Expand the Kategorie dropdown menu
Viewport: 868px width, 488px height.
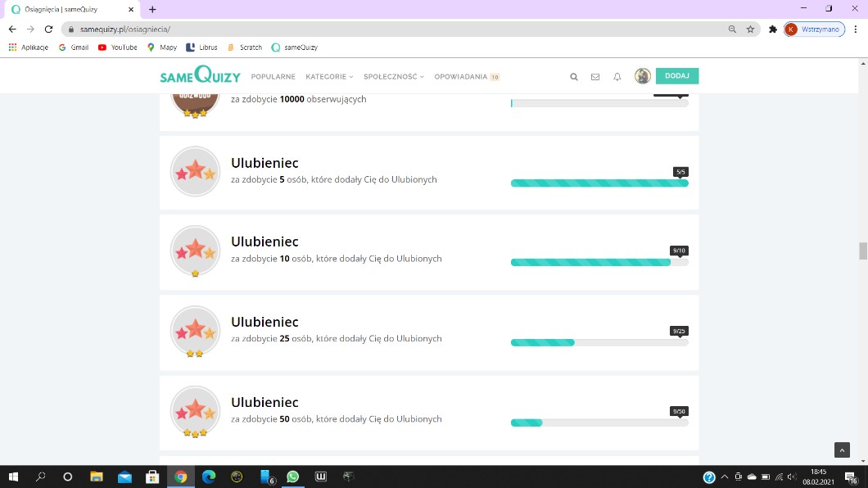click(329, 77)
